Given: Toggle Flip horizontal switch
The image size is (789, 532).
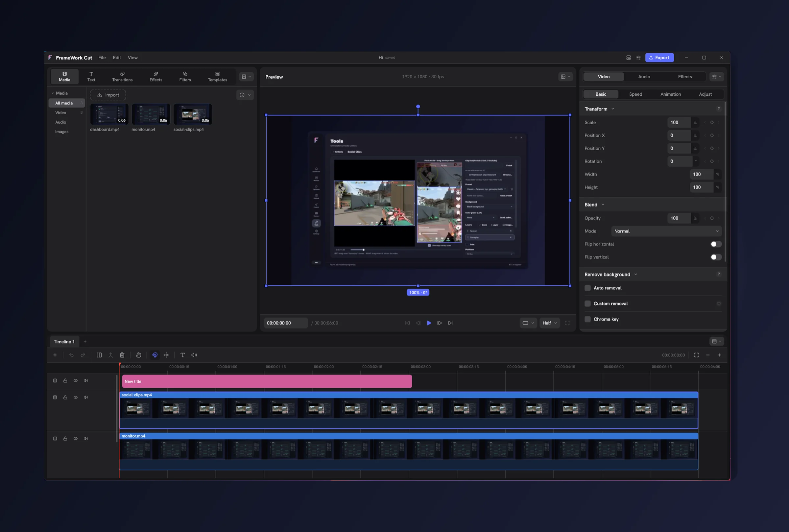Looking at the screenshot, I should coord(716,244).
